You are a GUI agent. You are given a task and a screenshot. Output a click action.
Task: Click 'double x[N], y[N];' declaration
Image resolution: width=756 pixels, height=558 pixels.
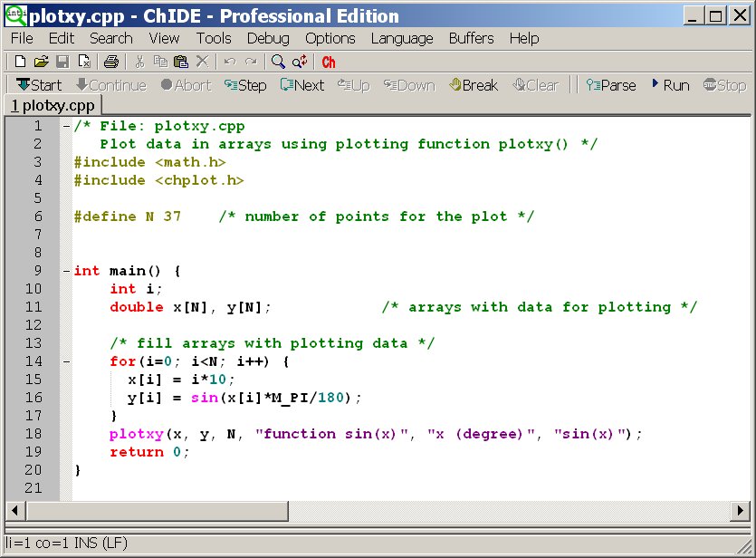tap(190, 307)
